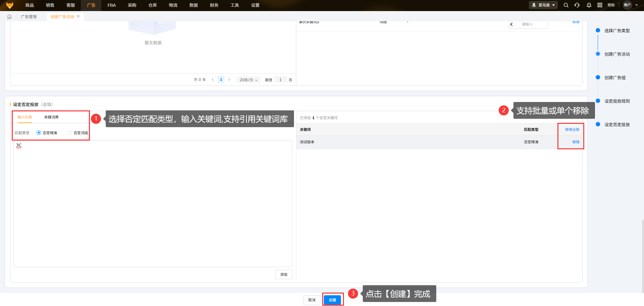Close the 创建广告活动 tab
644x306 pixels.
point(78,16)
